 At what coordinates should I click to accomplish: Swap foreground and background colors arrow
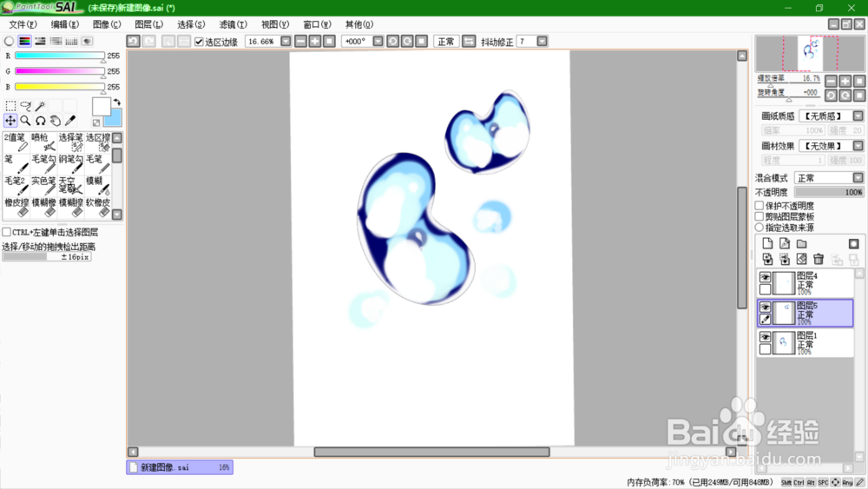(117, 102)
